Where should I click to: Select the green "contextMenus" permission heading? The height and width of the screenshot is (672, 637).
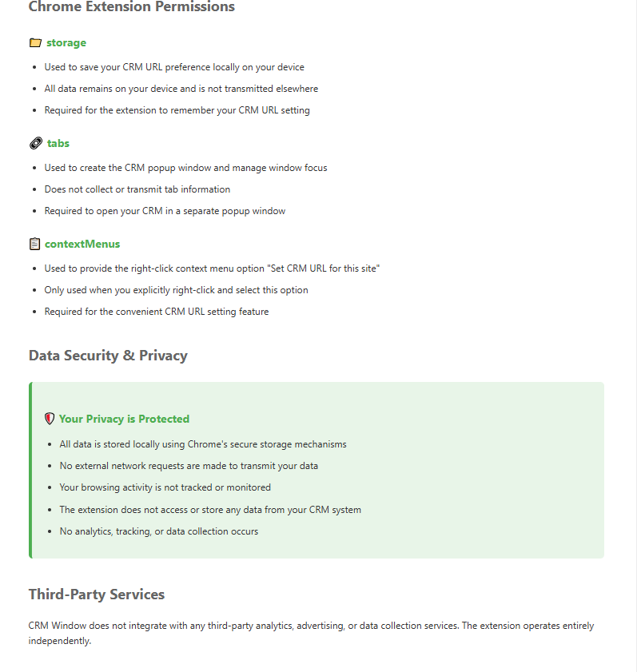click(x=82, y=244)
